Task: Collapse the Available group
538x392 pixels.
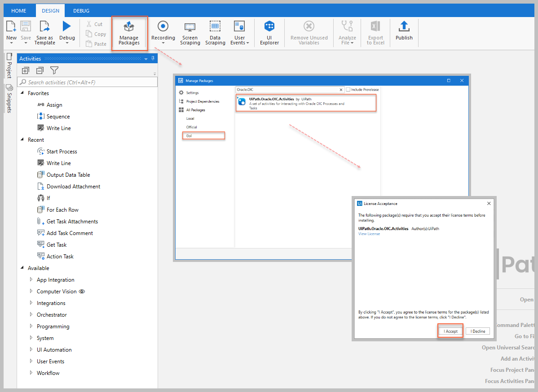Action: click(x=22, y=268)
